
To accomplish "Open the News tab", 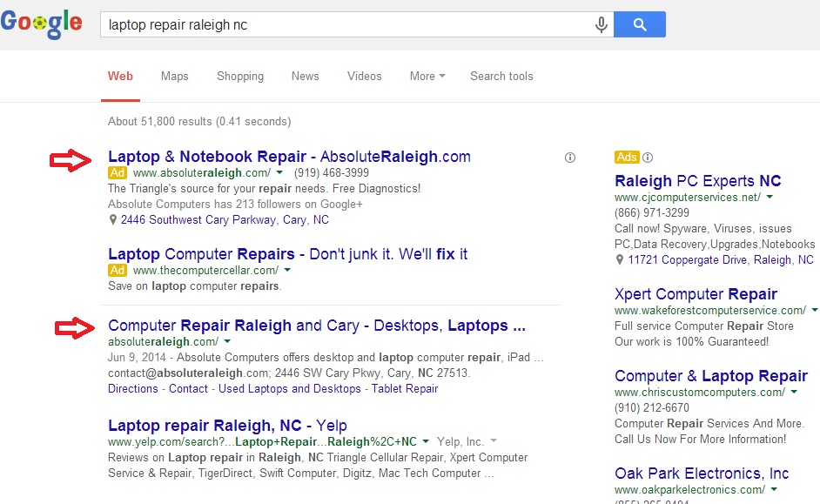I will [305, 77].
